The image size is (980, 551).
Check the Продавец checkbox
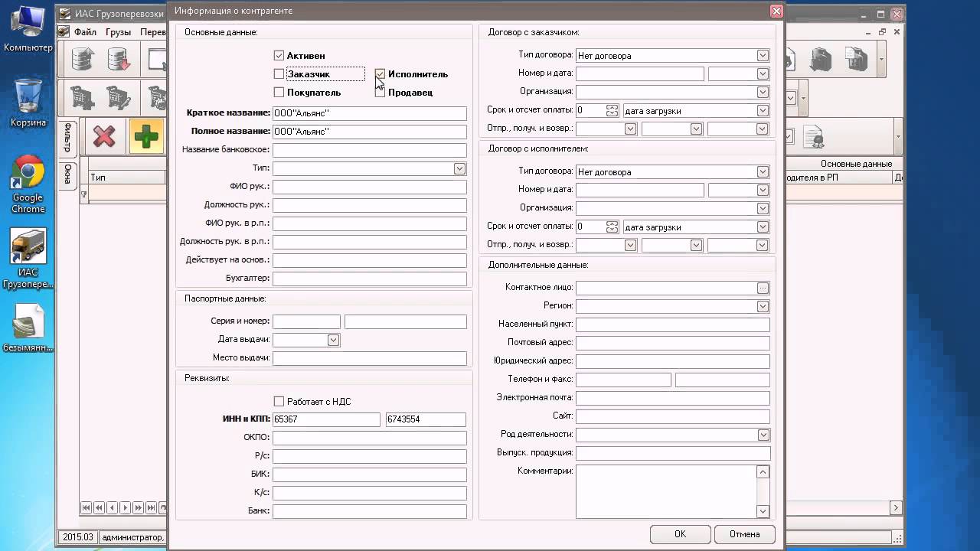(x=380, y=93)
